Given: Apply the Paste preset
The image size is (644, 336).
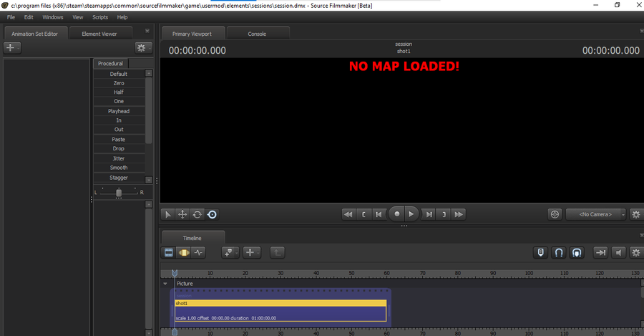Looking at the screenshot, I should click(119, 140).
